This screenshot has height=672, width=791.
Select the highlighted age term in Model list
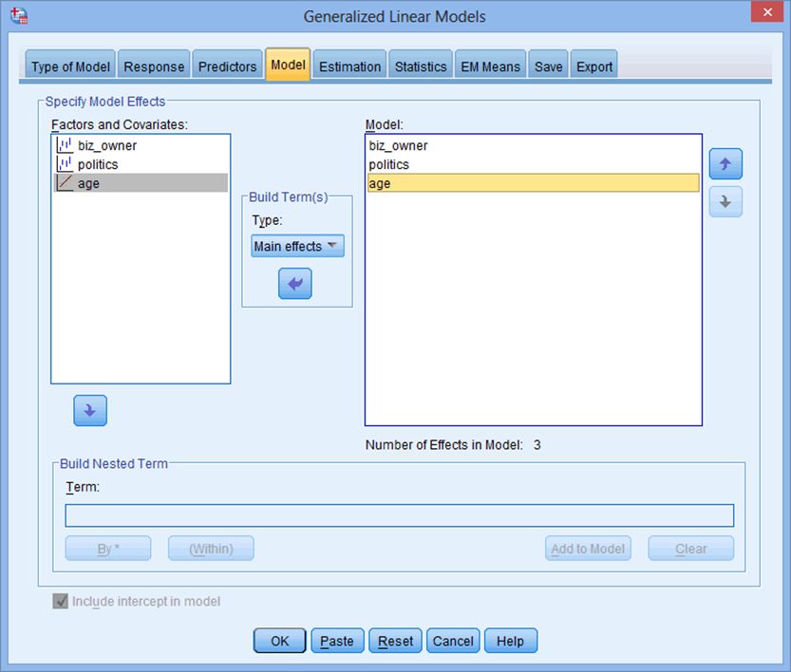click(534, 183)
